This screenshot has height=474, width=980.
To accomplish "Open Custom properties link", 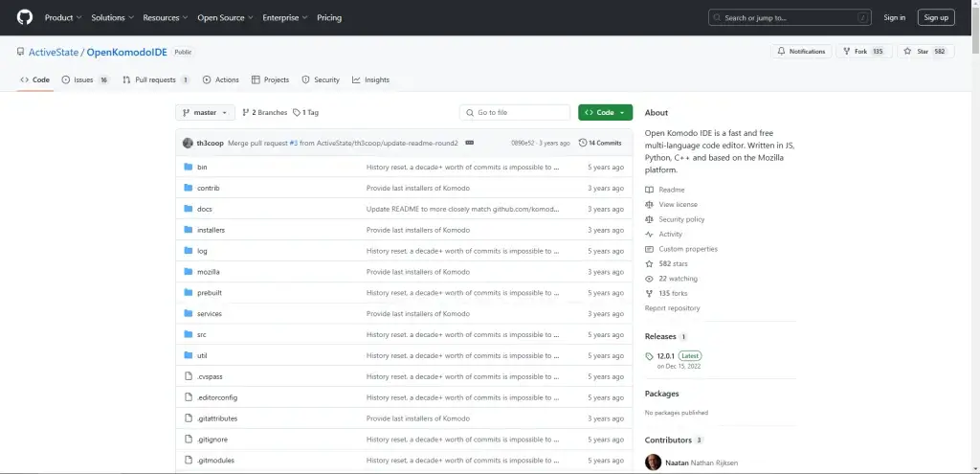I will pyautogui.click(x=681, y=249).
